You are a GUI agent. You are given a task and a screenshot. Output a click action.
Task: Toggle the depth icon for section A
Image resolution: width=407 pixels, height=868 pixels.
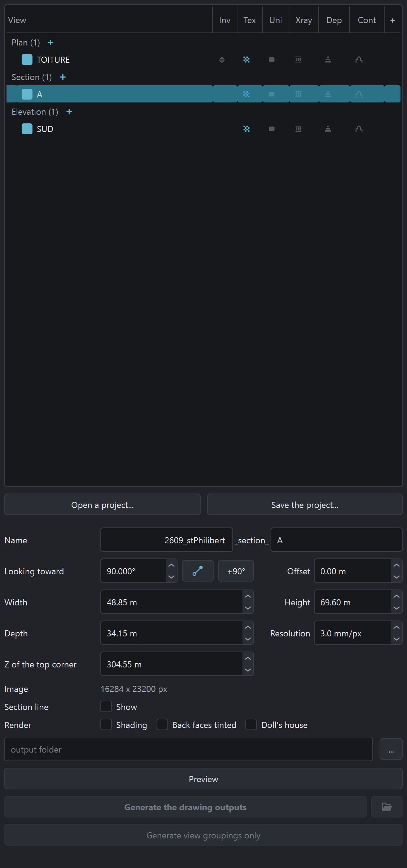coord(328,95)
